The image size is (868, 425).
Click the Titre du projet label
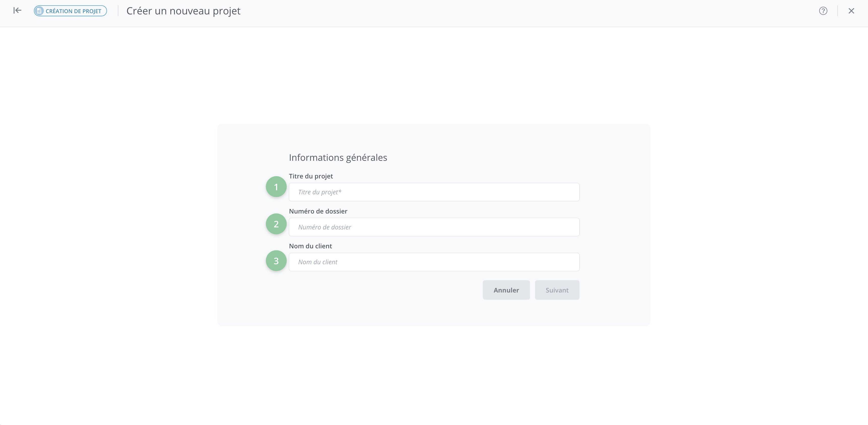click(311, 176)
